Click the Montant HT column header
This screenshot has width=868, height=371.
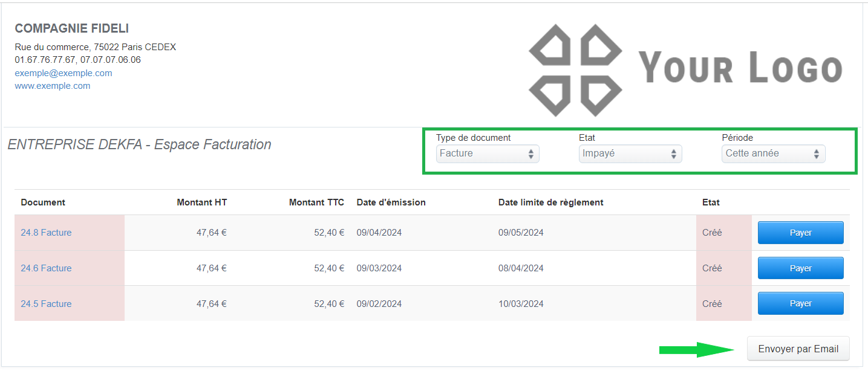202,202
